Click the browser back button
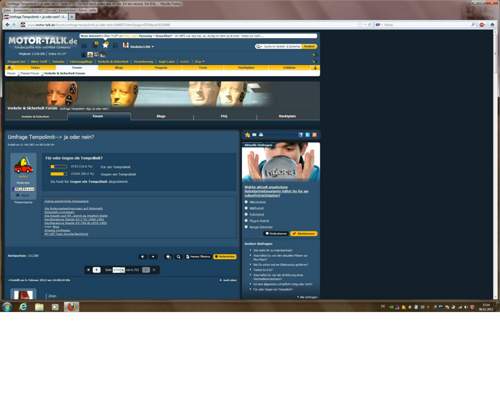The width and height of the screenshot is (500, 416). 7,25
